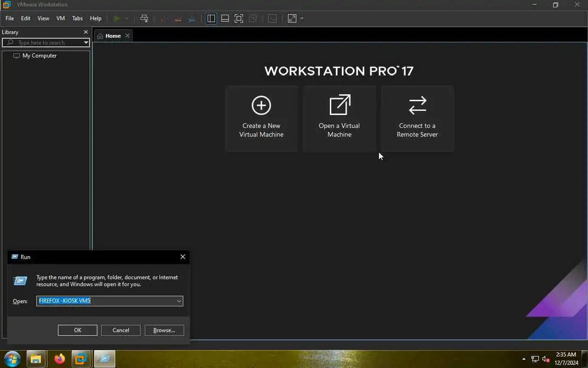The height and width of the screenshot is (368, 588).
Task: Open the Tabs menu
Action: [x=78, y=18]
